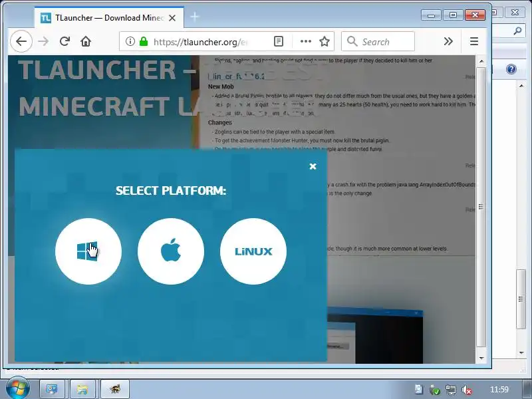Open the file explorer taskbar icon
The height and width of the screenshot is (399, 532).
82,389
